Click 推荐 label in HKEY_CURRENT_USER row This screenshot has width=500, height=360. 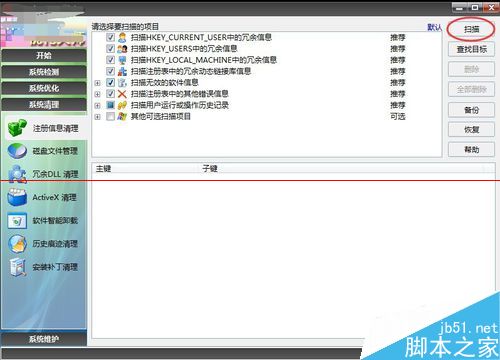[x=397, y=37]
